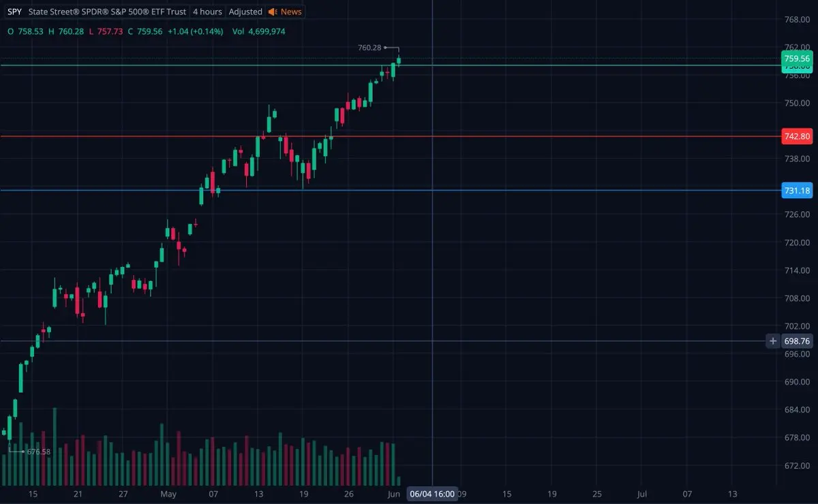818x504 pixels.
Task: Click the 760.28 high marker on chart
Action: pyautogui.click(x=369, y=48)
